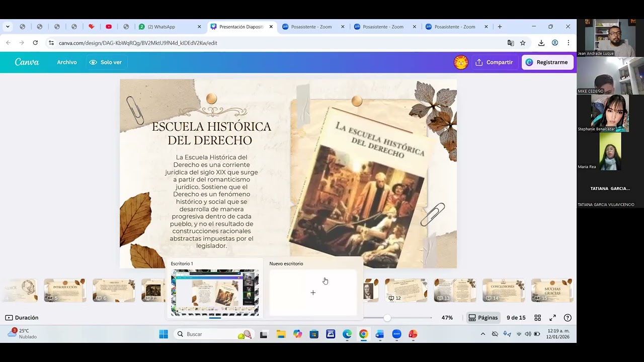
Task: Open the clock and date panel
Action: (558, 334)
